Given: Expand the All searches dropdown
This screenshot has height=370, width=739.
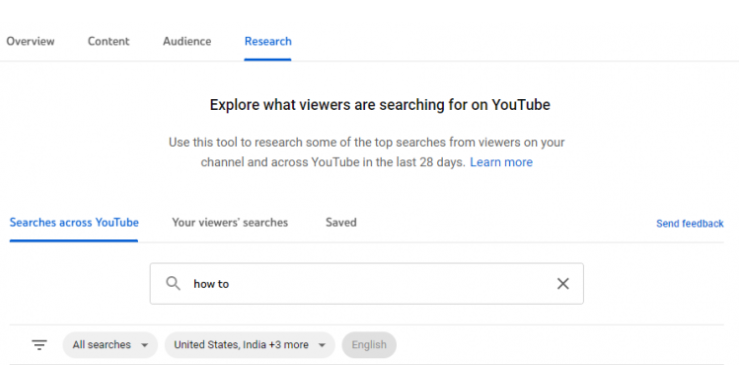Looking at the screenshot, I should (110, 345).
